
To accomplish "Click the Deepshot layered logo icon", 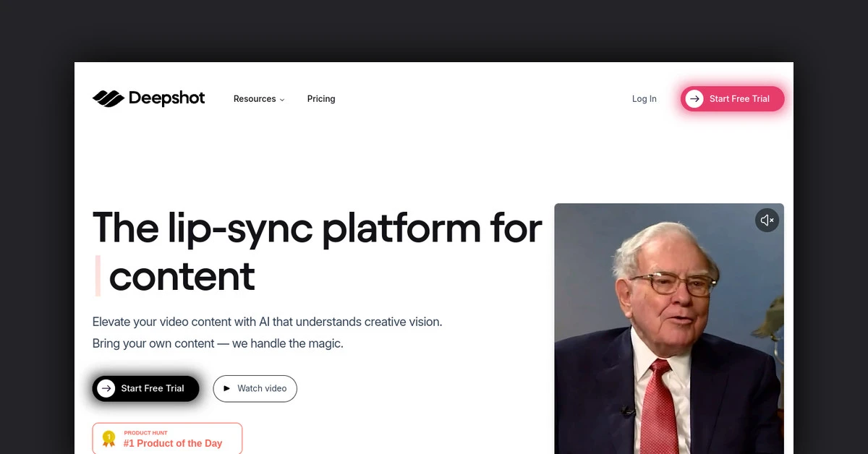I will pyautogui.click(x=109, y=98).
